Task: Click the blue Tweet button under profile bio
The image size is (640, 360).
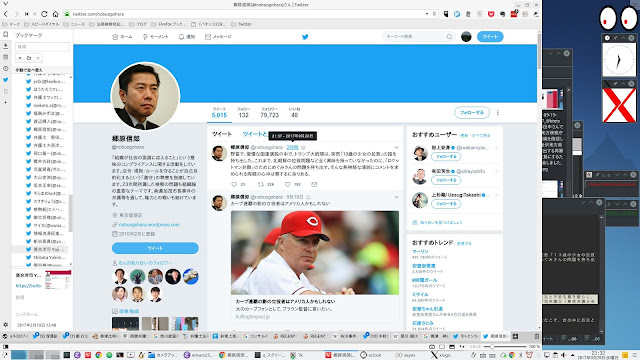Action: pyautogui.click(x=155, y=248)
